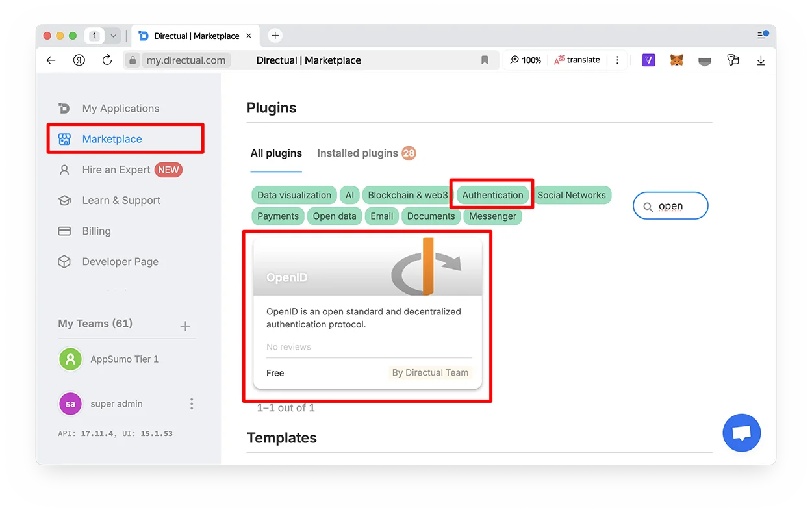Click the search magnifier icon

point(648,207)
